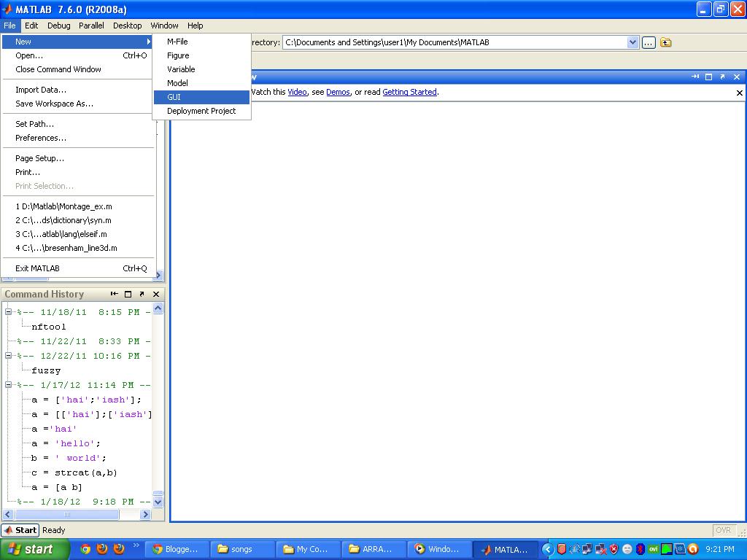
Task: Click the browse for folder '...' button
Action: [x=649, y=42]
